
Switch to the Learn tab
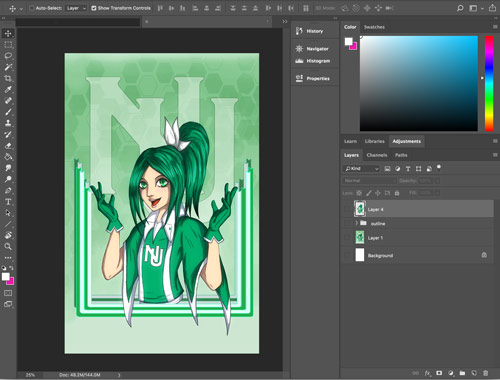coord(350,141)
